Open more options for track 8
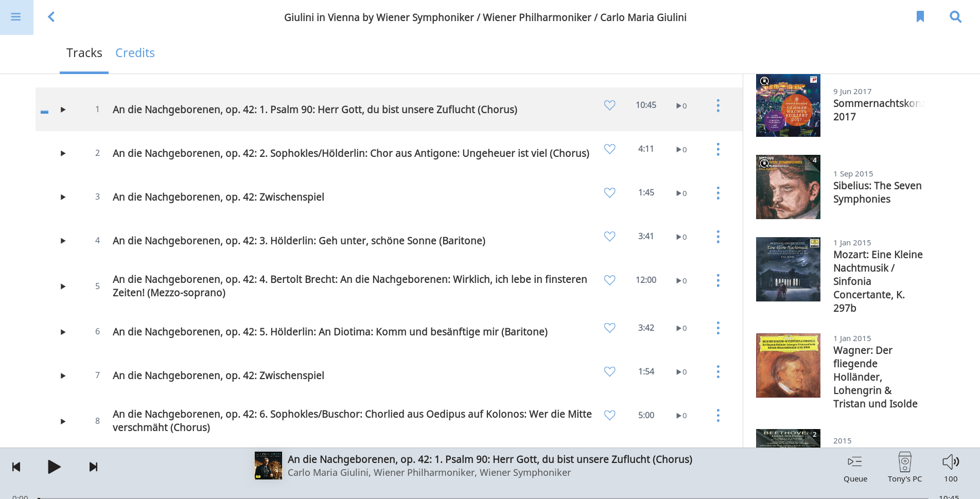980x499 pixels. (x=718, y=416)
